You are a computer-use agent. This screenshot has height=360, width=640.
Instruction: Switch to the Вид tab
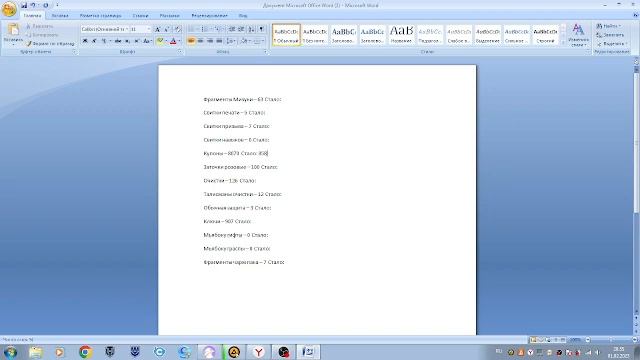click(243, 16)
